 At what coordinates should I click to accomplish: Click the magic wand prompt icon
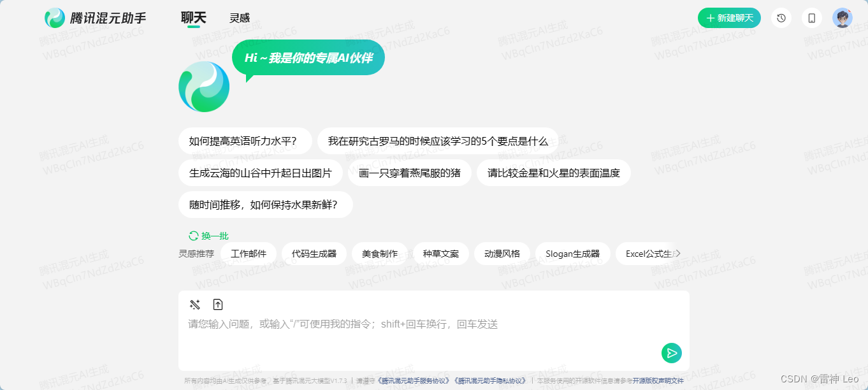[x=195, y=305]
